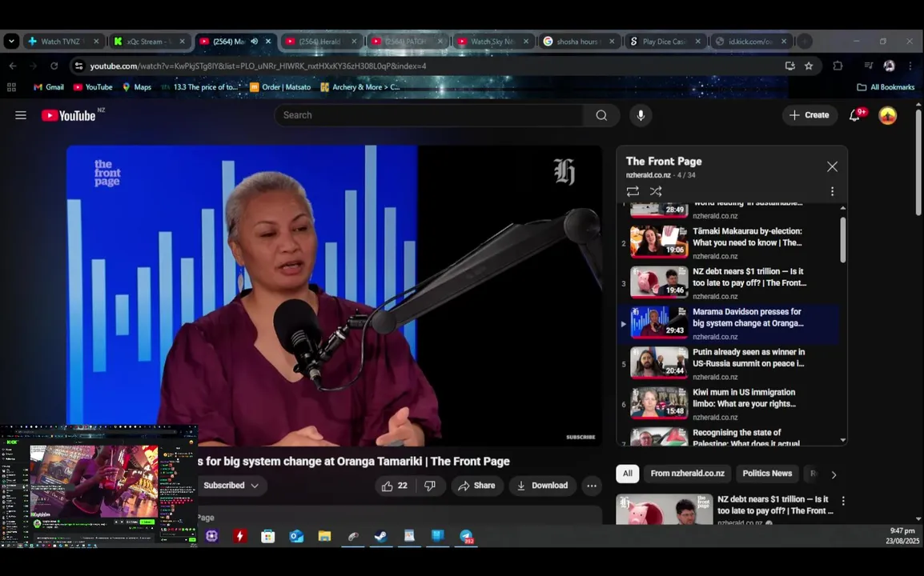Click the SUBSCRIBE watermark on the video
The height and width of the screenshot is (576, 924).
(581, 437)
